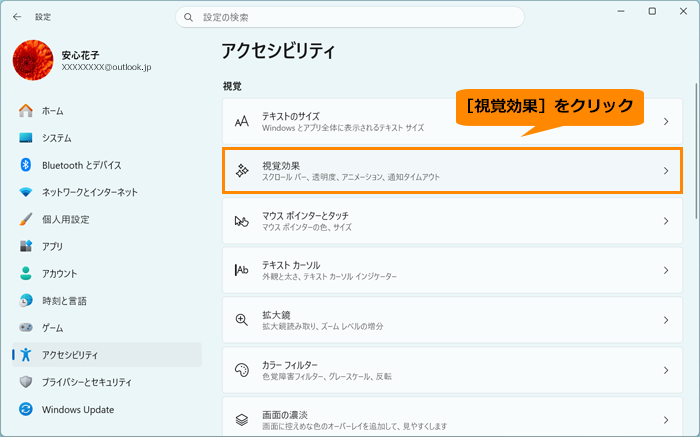Click the ネットワーク wifi icon

(x=26, y=192)
